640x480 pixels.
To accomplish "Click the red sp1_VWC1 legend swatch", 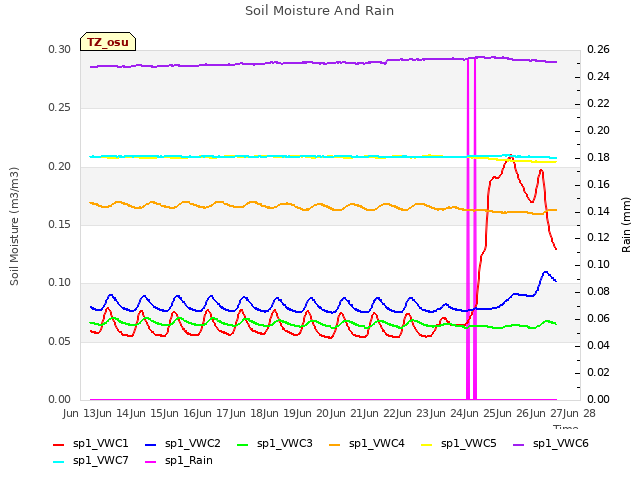I will (x=59, y=444).
